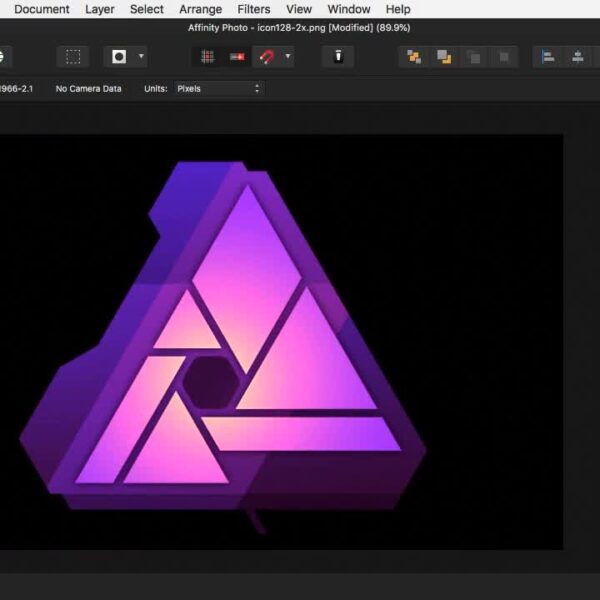Screen dimensions: 600x600
Task: Click the partial round icon at toolbar's left edge
Action: pyautogui.click(x=3, y=57)
